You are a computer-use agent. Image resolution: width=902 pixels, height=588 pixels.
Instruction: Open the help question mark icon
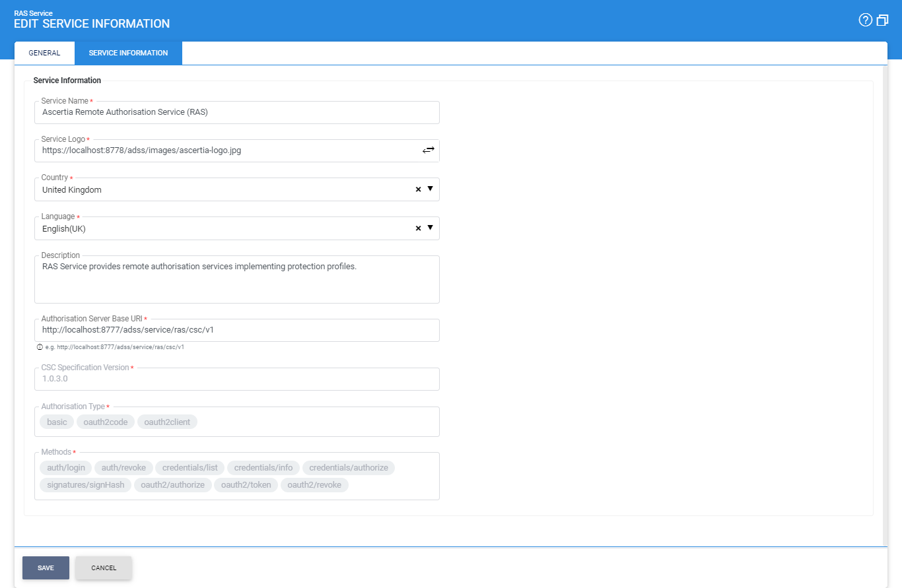tap(865, 20)
